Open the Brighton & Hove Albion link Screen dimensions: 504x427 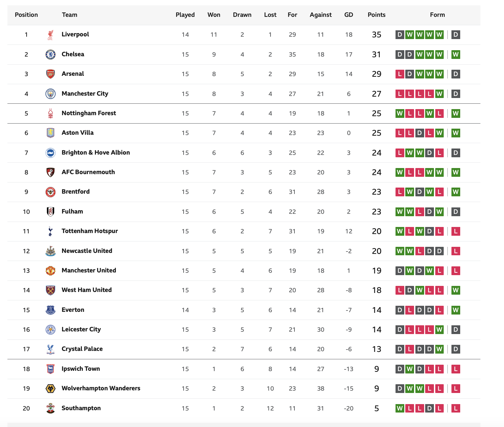96,153
